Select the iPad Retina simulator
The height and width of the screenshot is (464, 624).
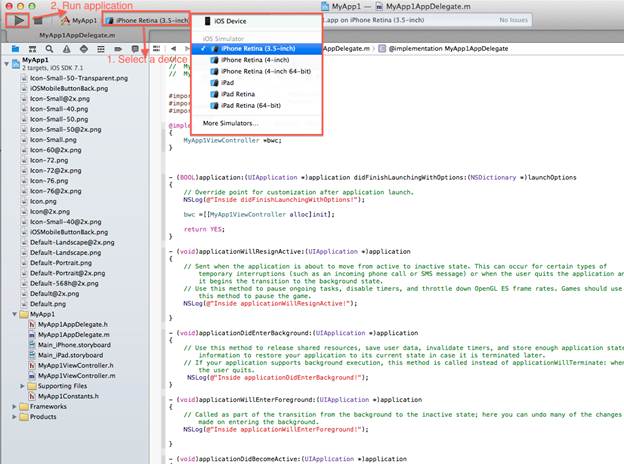256,94
